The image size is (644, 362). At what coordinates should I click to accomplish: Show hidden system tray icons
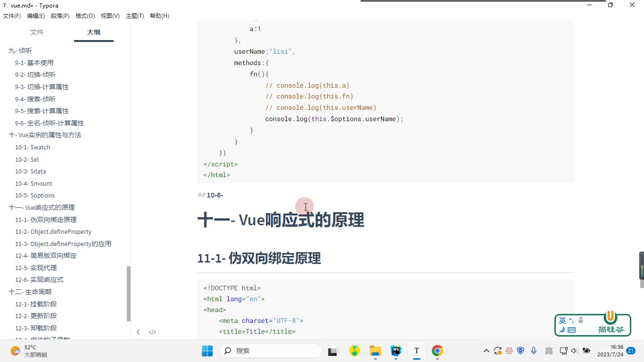(x=486, y=351)
